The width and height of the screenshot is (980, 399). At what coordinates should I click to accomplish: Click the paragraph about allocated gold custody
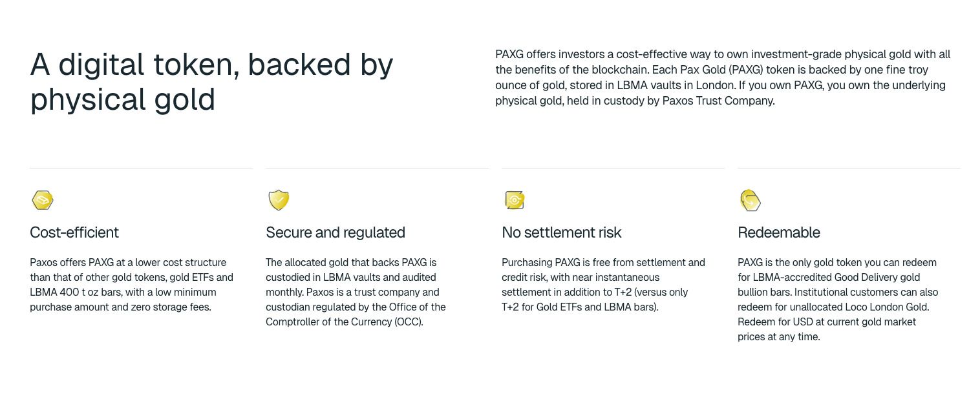pos(356,292)
